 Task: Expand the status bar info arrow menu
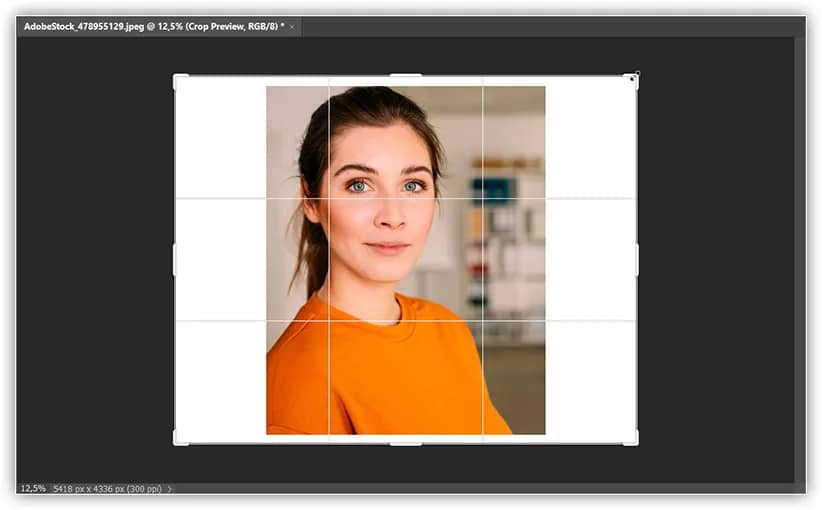pyautogui.click(x=170, y=489)
